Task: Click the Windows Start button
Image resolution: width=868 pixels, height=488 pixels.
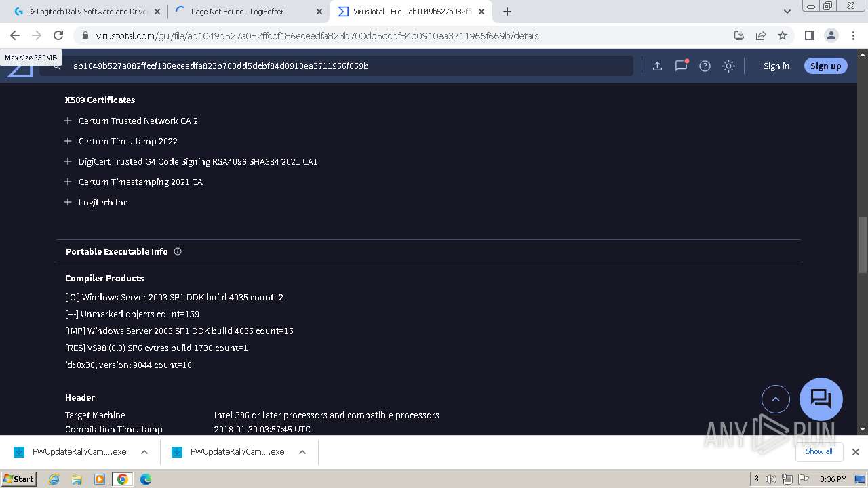Action: 19,479
